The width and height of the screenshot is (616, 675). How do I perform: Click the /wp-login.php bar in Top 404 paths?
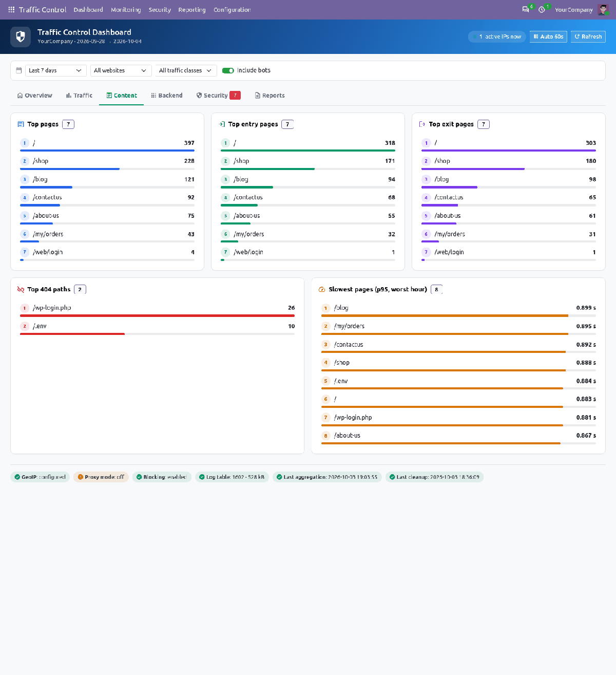tap(157, 316)
